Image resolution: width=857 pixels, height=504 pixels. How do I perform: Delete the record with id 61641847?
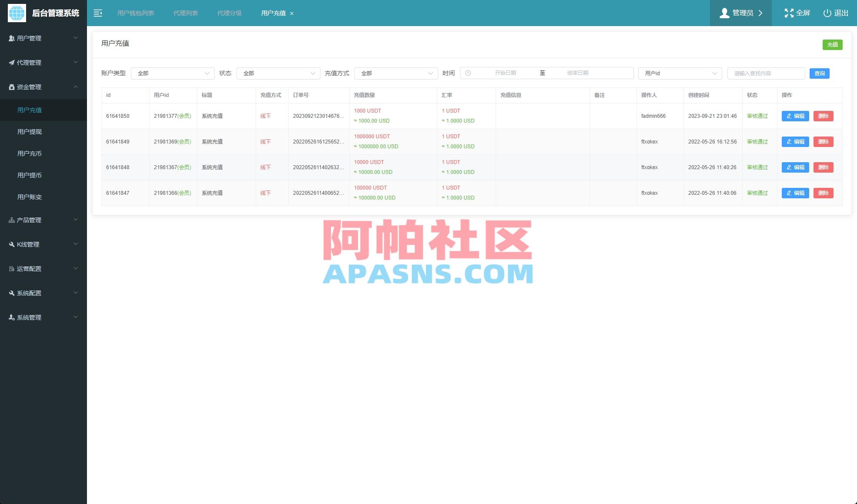[823, 193]
